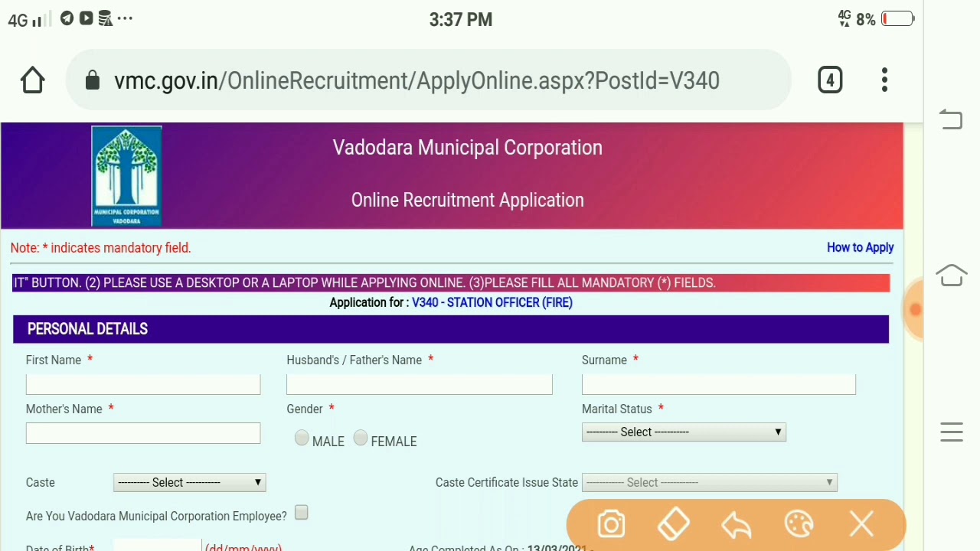Tap the padlock icon in address bar

(x=92, y=80)
